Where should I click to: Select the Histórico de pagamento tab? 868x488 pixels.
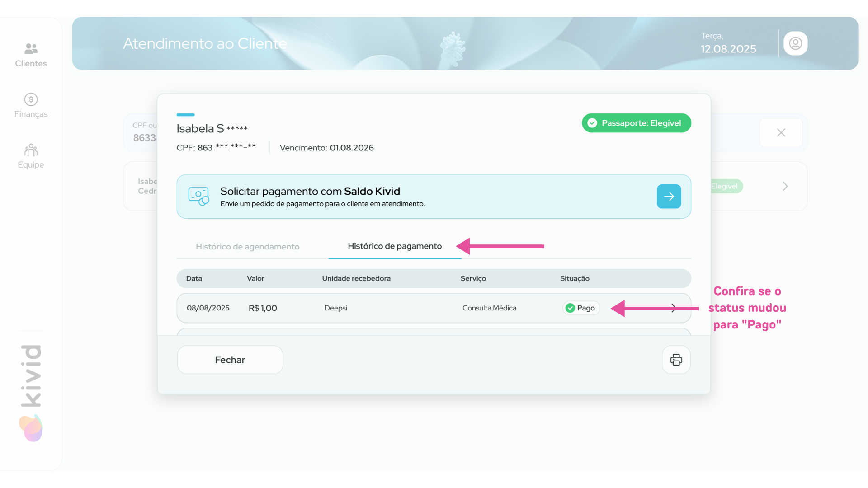[x=394, y=246]
